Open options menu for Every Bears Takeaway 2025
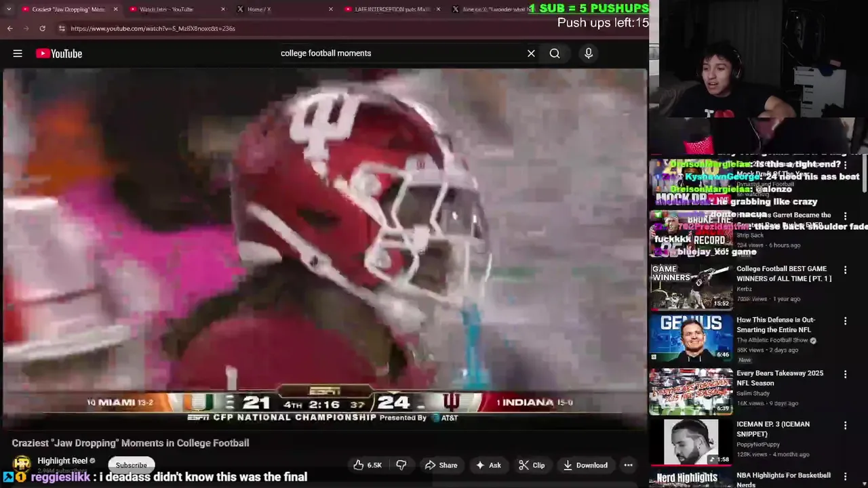Image resolution: width=868 pixels, height=488 pixels. tap(845, 374)
